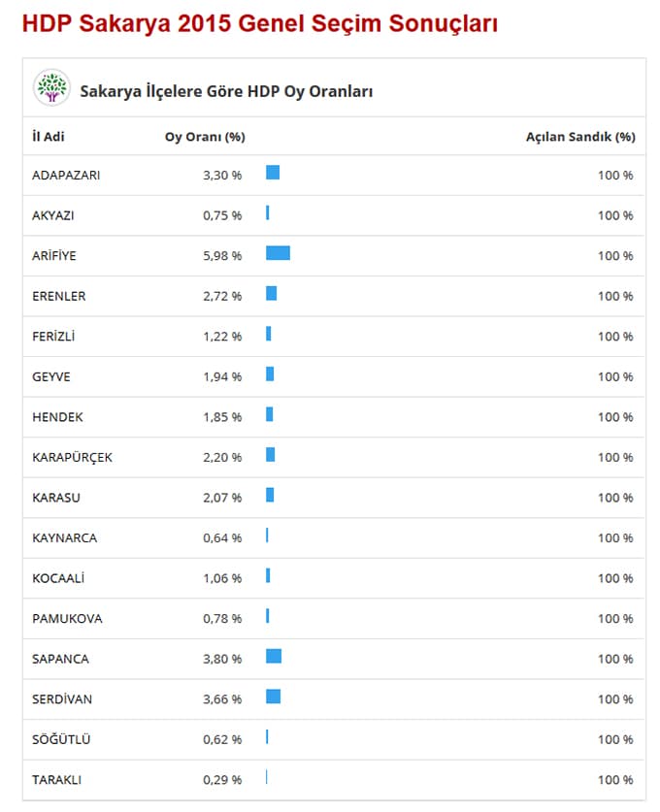Click the Oy Oranı (%) column header
The width and height of the screenshot is (660, 812).
tap(205, 137)
